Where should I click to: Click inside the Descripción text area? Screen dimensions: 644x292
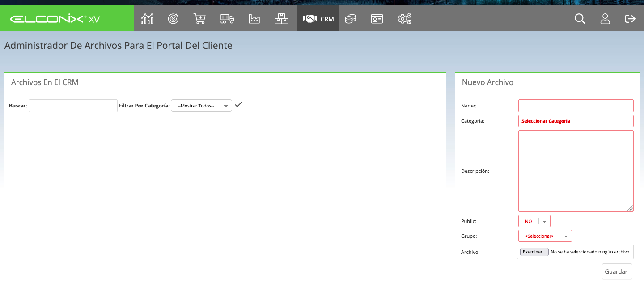point(576,171)
